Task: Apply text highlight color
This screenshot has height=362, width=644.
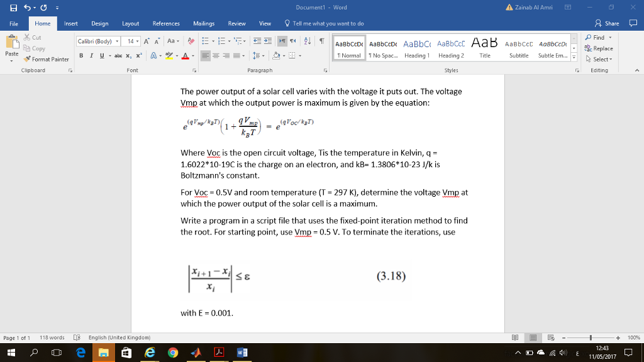Action: point(170,55)
